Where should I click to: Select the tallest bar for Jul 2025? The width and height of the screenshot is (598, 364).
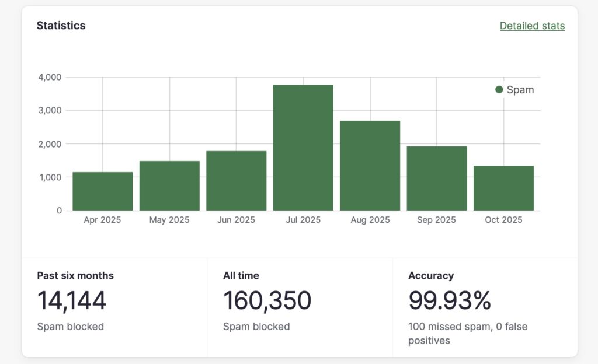303,148
